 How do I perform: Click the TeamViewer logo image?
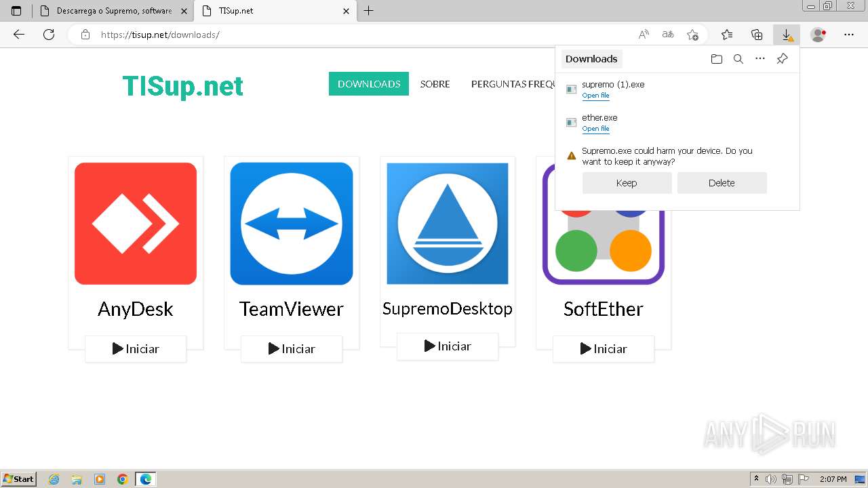click(x=292, y=224)
